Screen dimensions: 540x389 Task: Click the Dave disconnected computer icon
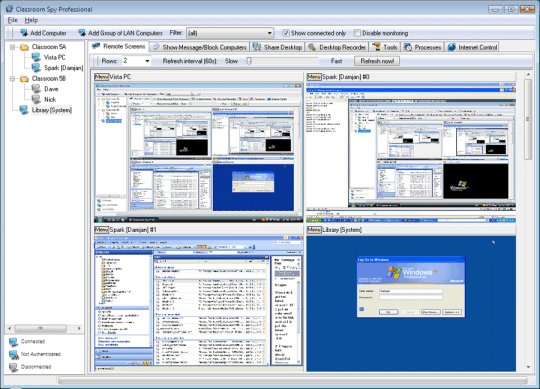36,89
